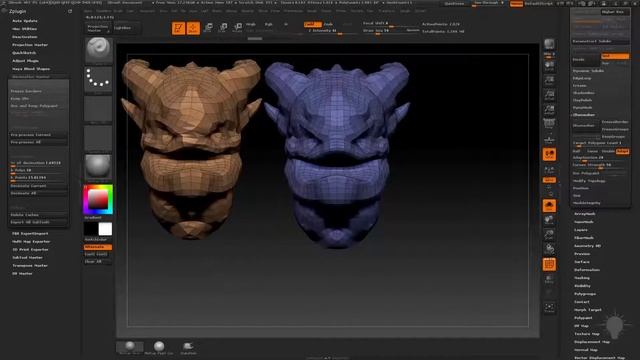
Task: Expand the FiberMesh subpalette
Action: pos(584,238)
